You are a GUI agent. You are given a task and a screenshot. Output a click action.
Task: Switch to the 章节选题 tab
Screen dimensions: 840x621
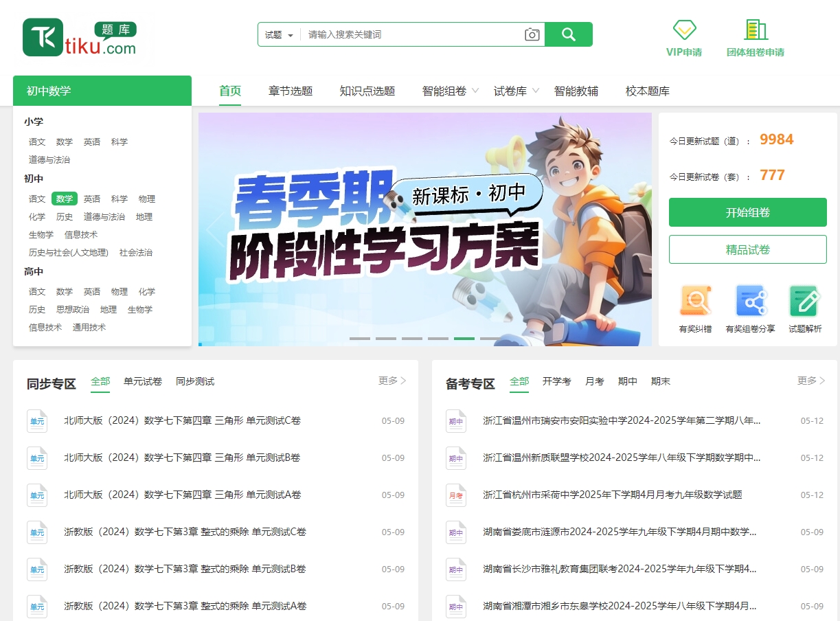coord(291,90)
